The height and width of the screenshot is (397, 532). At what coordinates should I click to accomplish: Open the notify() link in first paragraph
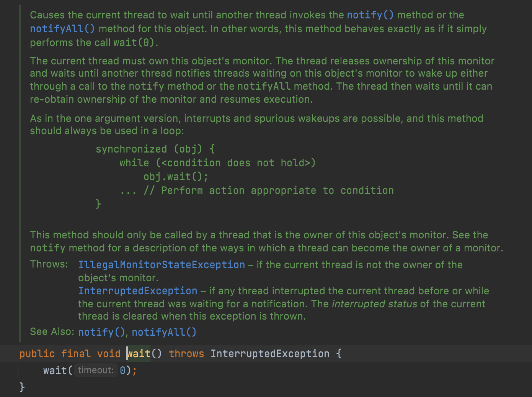click(370, 15)
